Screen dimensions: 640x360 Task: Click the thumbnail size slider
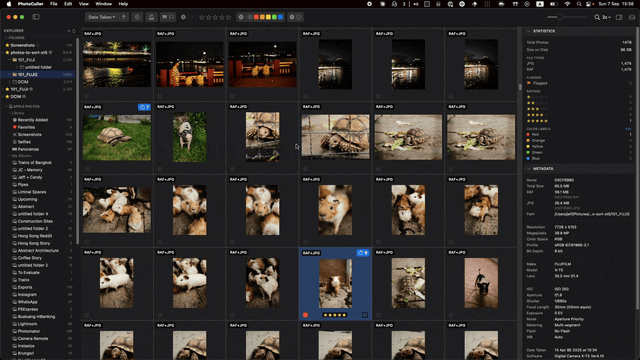click(567, 17)
